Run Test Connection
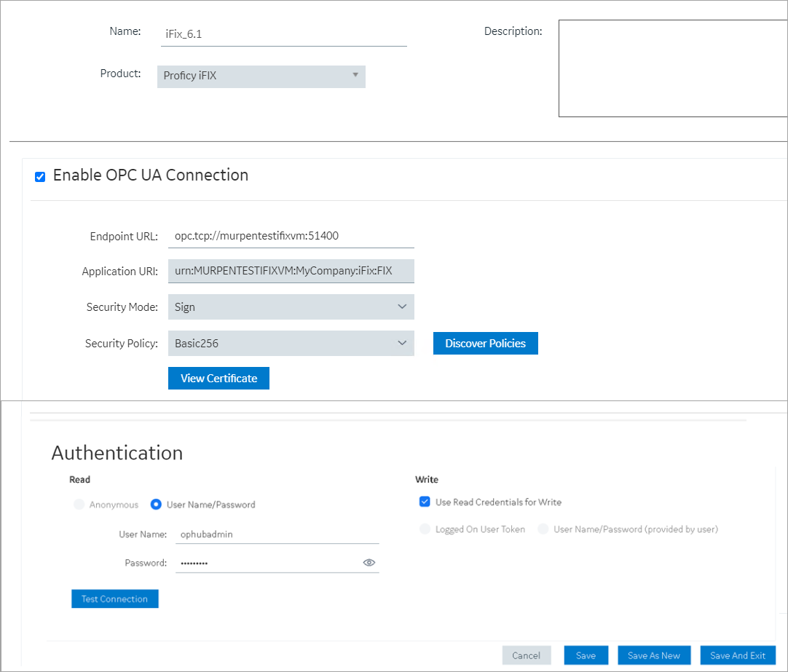The image size is (788, 672). (114, 598)
